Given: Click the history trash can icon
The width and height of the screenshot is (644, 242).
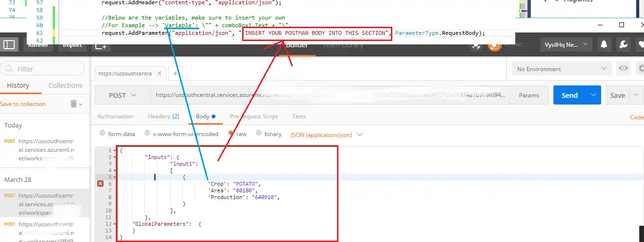Looking at the screenshot, I should 73,104.
